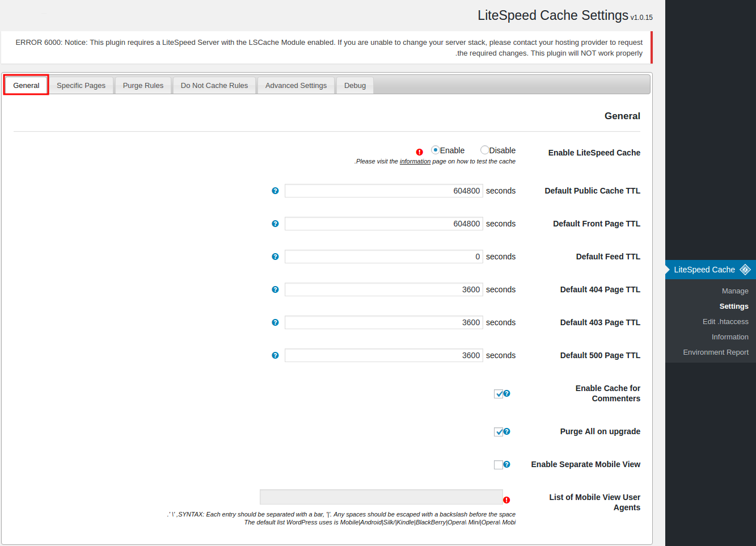Click the 'Enable Cache for Commenters' label
This screenshot has width=756, height=546.
608,393
